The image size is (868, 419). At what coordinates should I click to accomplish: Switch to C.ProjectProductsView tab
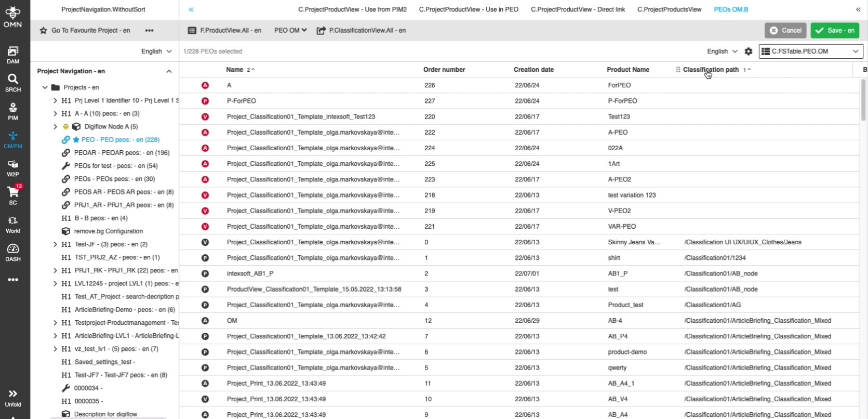pyautogui.click(x=669, y=9)
